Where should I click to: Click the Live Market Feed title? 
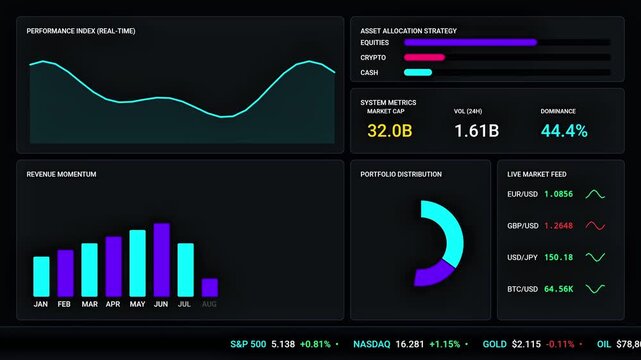537,174
